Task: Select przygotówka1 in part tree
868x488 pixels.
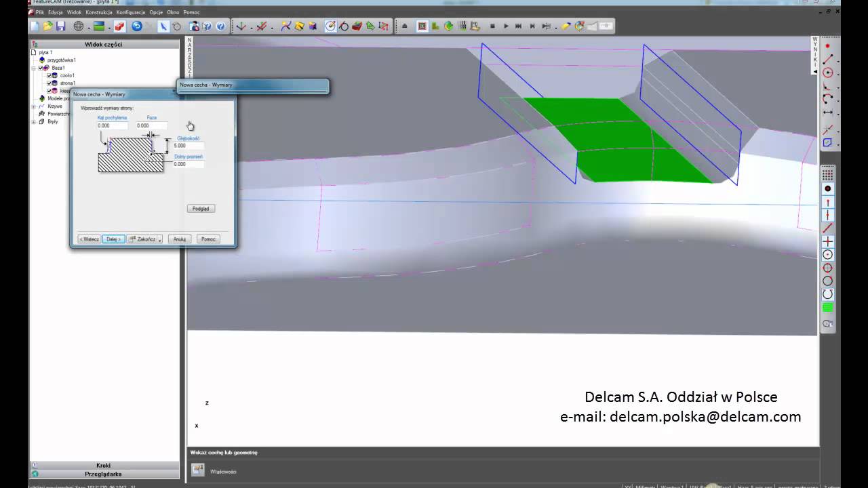Action: point(61,60)
